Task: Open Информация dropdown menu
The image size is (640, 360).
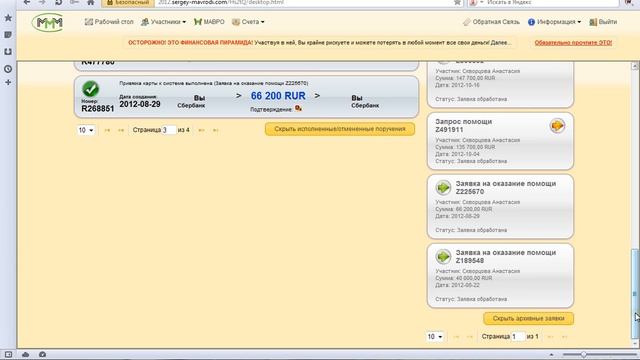Action: pyautogui.click(x=554, y=22)
